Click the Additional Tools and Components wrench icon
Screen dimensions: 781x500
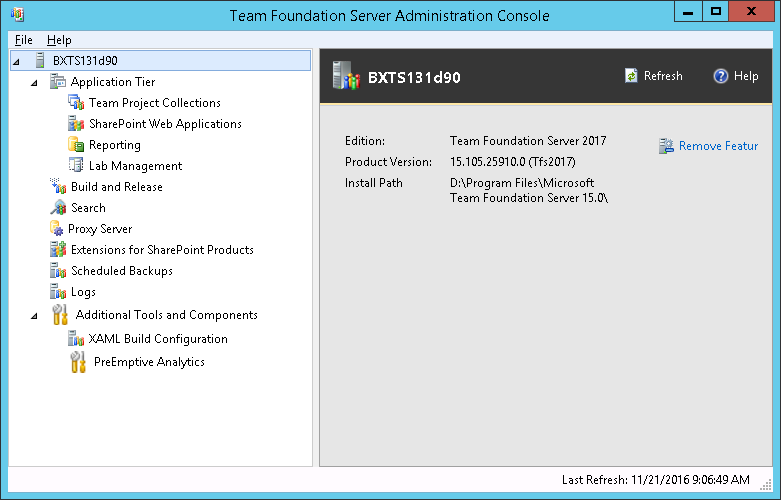tap(60, 315)
